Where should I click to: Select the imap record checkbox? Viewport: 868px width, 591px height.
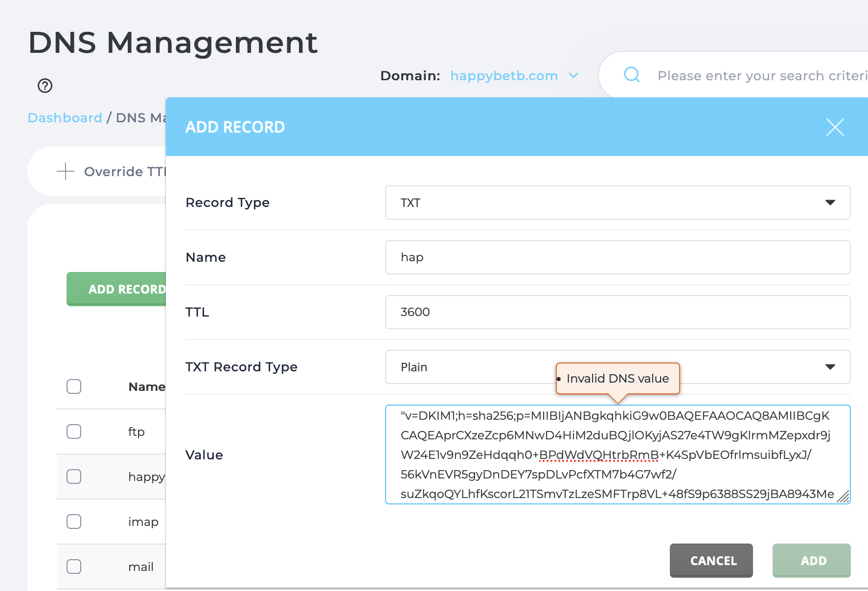[x=74, y=522]
